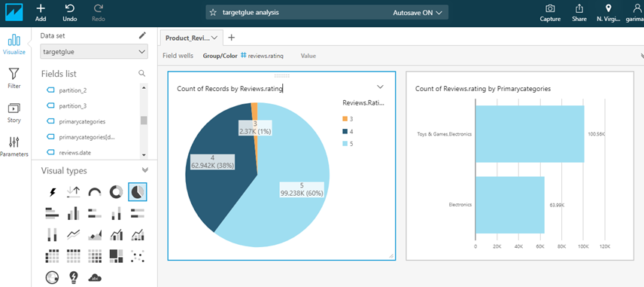The image size is (644, 287).
Task: Click Undo in the top toolbar
Action: (70, 13)
